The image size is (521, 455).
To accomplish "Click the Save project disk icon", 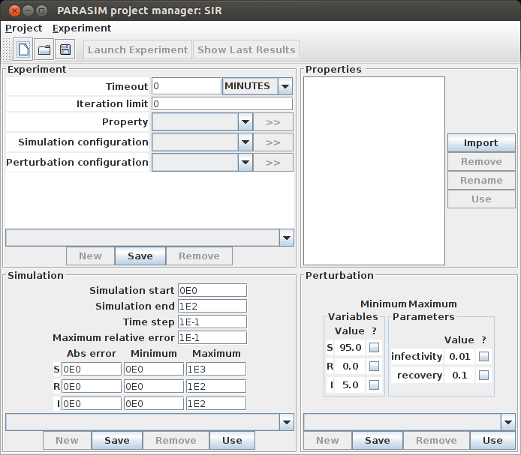I will [65, 50].
